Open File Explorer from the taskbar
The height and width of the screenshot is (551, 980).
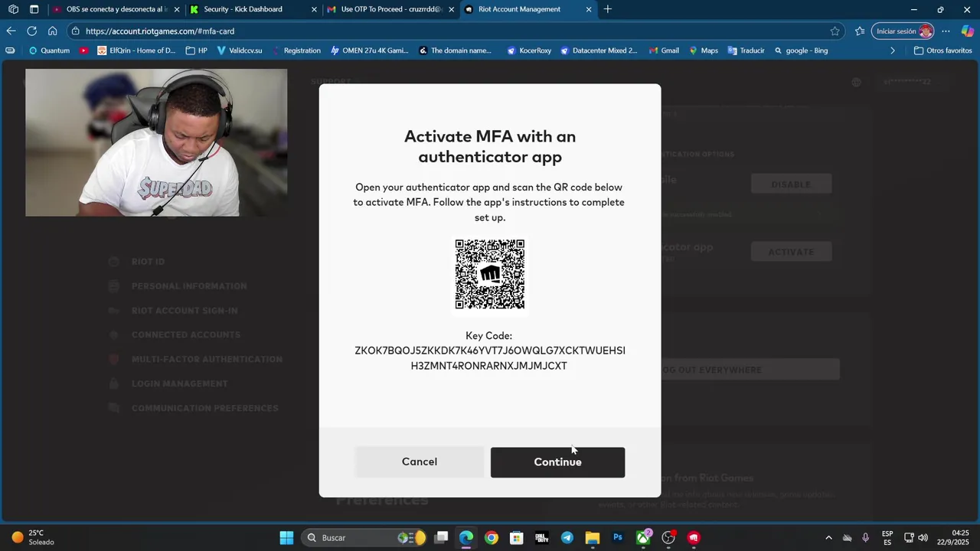pos(593,538)
